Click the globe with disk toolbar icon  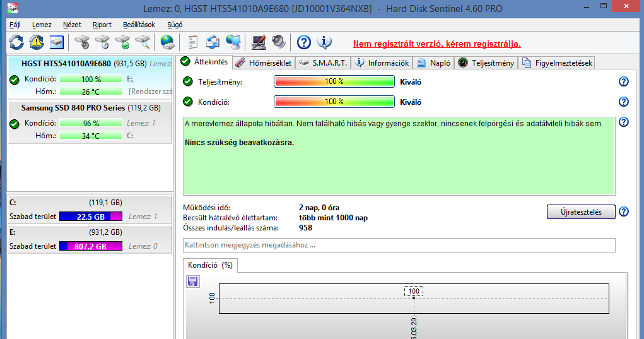click(168, 42)
